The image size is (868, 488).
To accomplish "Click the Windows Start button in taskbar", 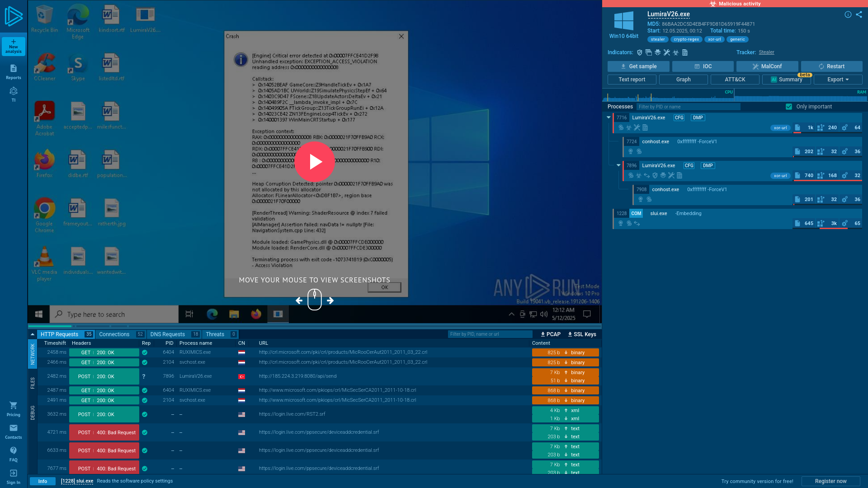I will pos(39,314).
